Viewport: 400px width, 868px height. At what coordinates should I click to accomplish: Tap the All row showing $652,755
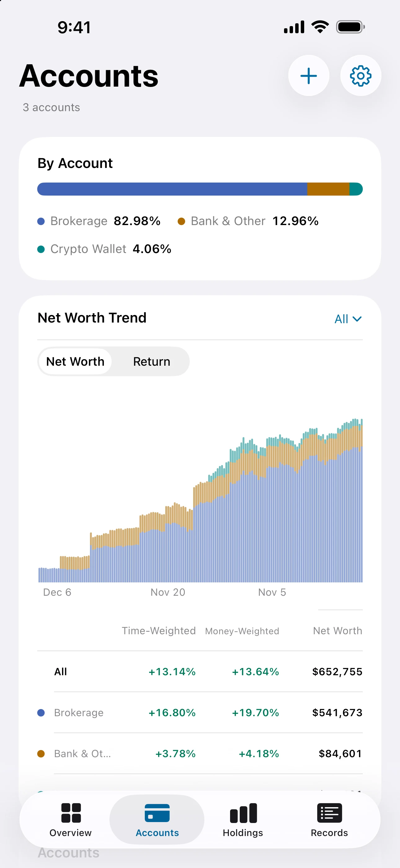[200, 671]
